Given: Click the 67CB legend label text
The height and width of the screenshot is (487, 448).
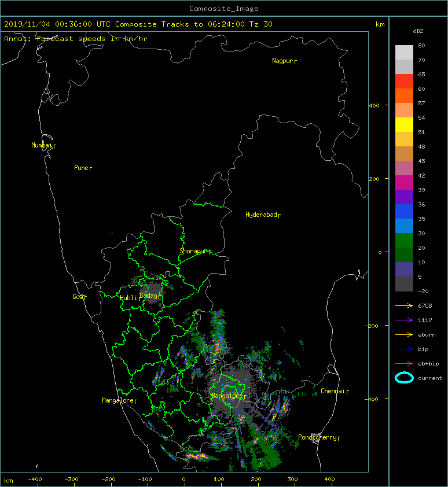Looking at the screenshot, I should pos(425,305).
